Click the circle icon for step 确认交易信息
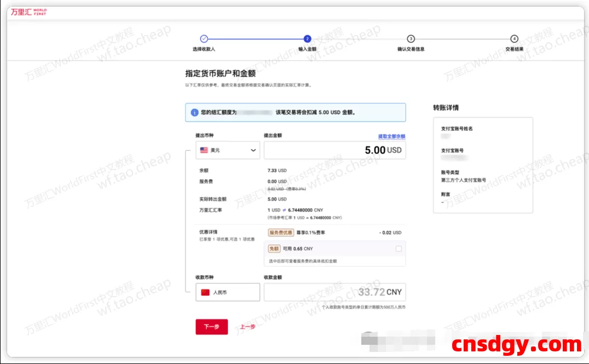 (x=411, y=39)
